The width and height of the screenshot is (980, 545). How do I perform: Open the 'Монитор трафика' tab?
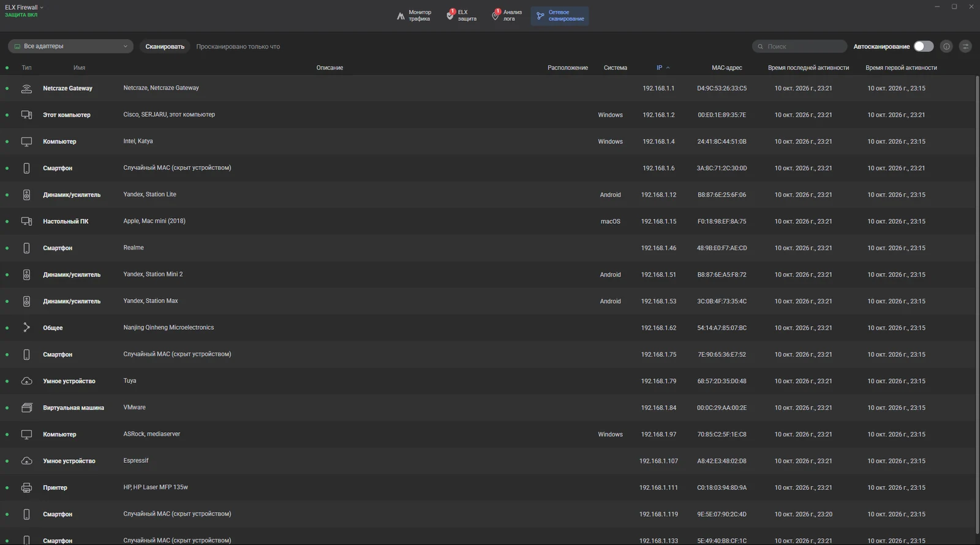pos(414,15)
